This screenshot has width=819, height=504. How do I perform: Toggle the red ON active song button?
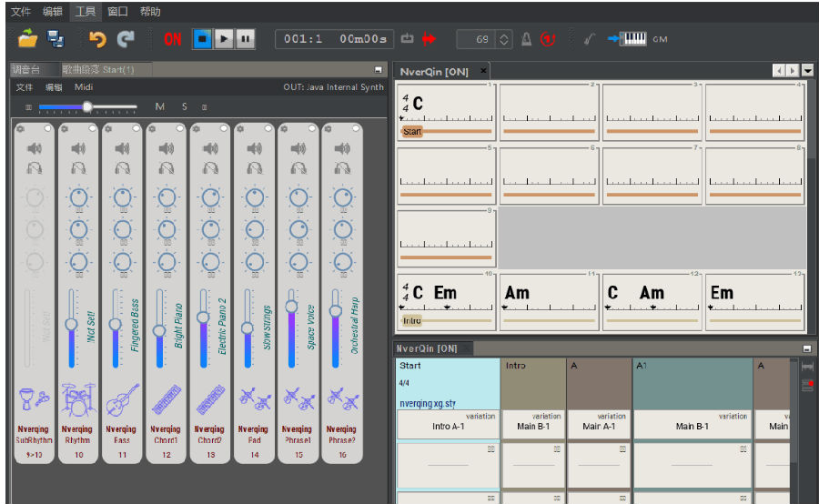point(172,39)
